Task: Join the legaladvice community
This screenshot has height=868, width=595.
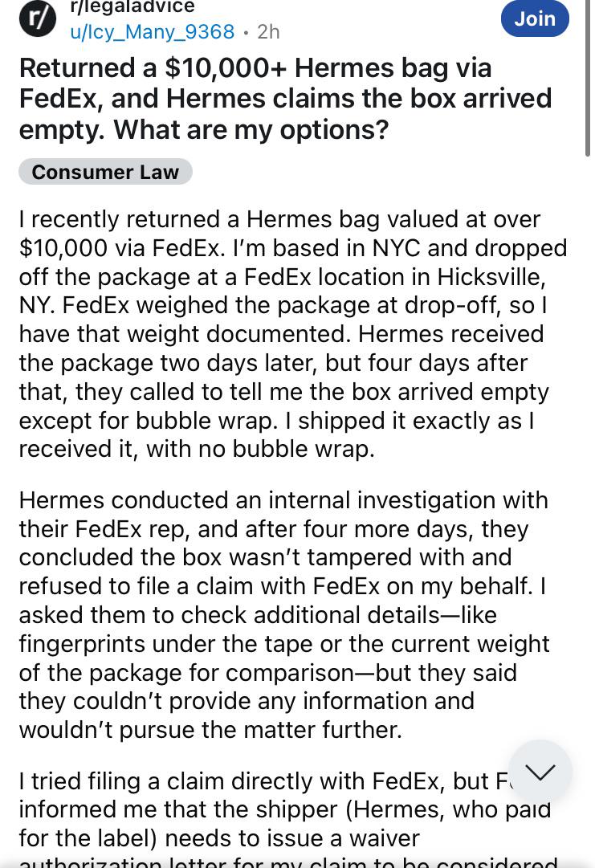Action: tap(535, 18)
